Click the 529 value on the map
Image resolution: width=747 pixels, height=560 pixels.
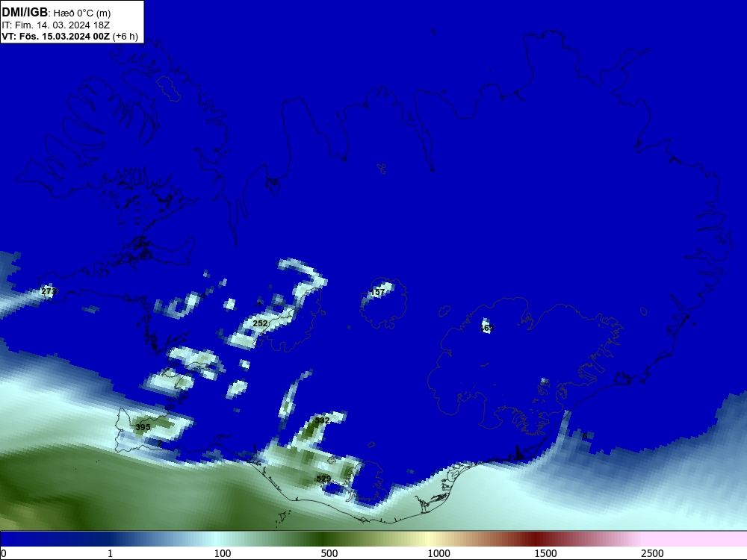(323, 479)
